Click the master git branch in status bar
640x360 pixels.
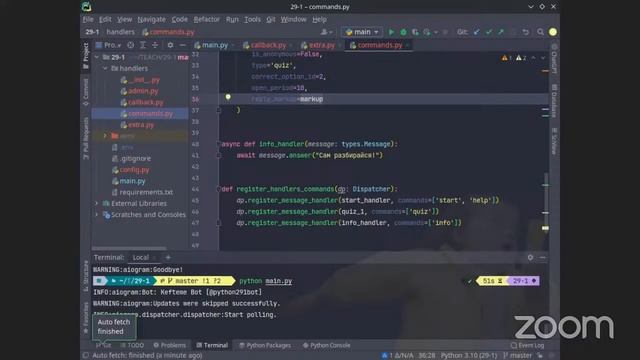click(x=517, y=356)
